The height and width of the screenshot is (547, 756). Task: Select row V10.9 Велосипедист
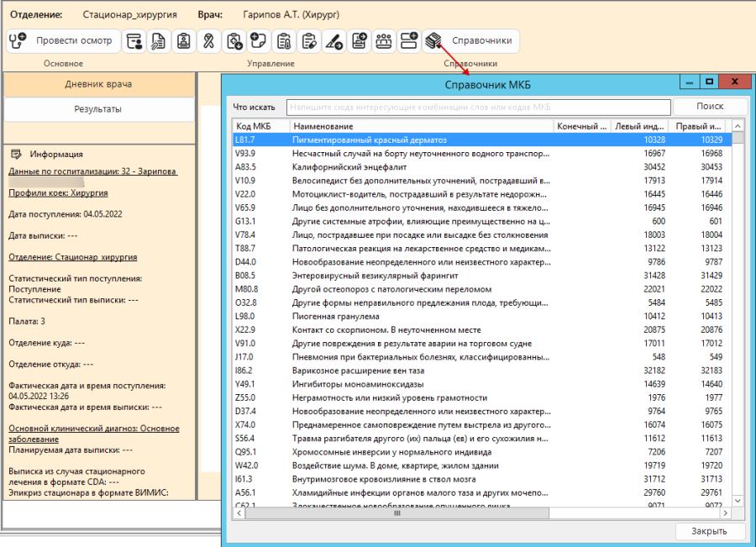pos(482,181)
